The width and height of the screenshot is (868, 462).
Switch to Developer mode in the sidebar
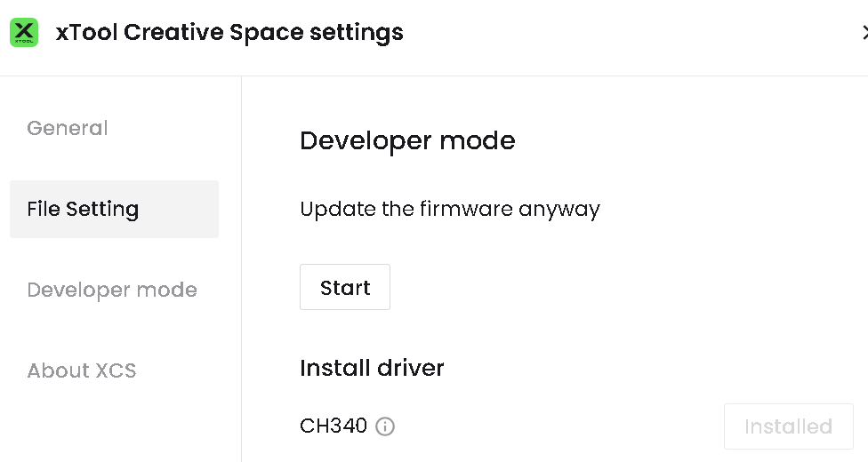(112, 290)
